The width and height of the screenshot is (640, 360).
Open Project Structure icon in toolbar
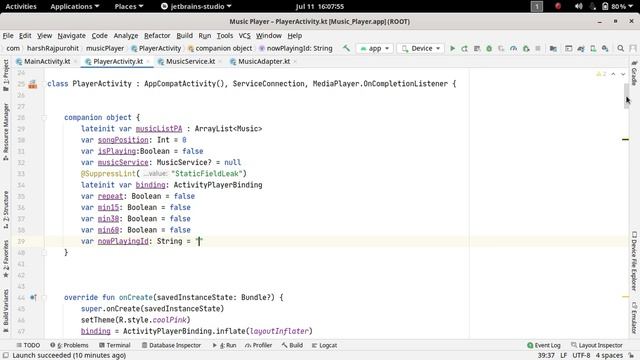point(553,48)
